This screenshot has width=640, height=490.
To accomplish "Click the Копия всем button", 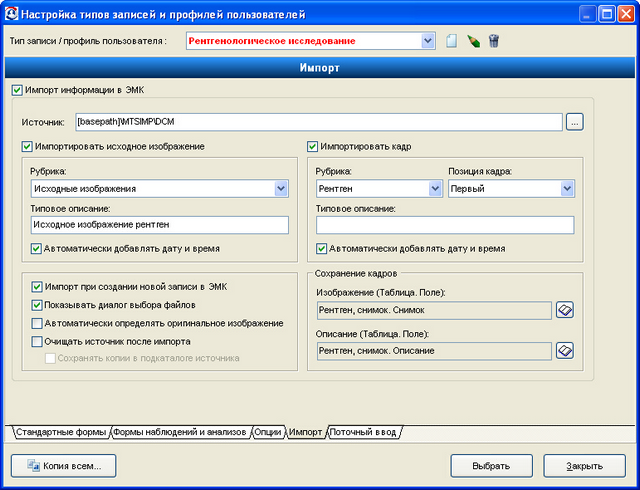I will point(64,466).
